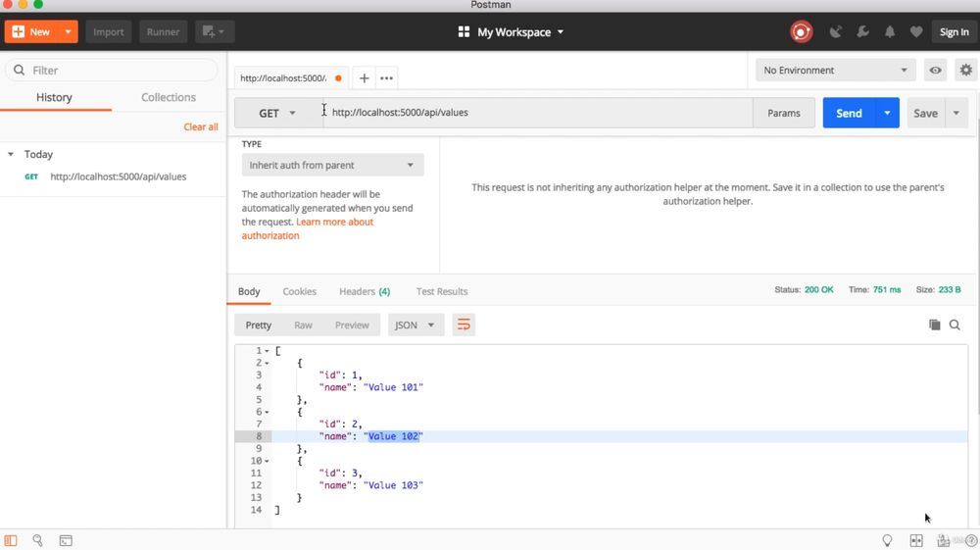This screenshot has width=980, height=550.
Task: Add a new request tab
Action: click(x=364, y=78)
